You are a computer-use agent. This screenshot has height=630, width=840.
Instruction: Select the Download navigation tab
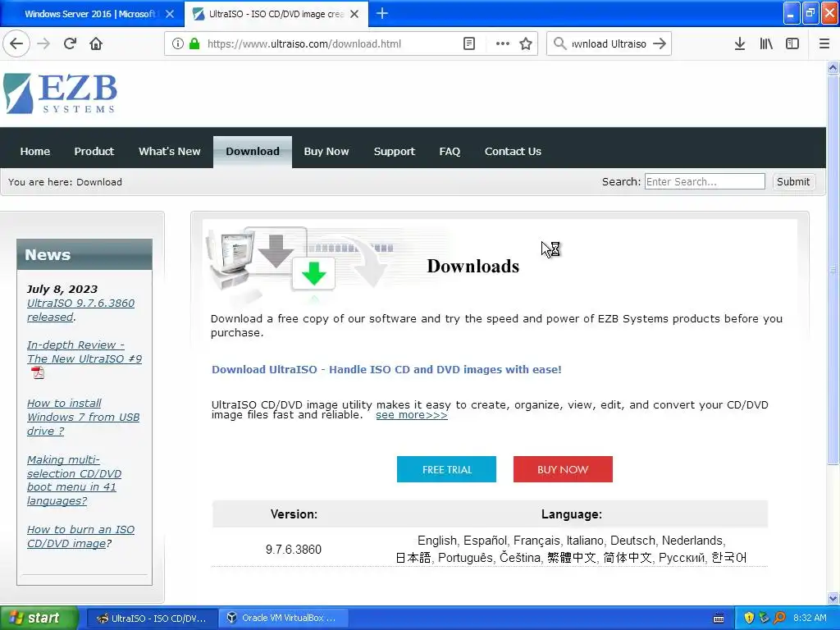253,152
